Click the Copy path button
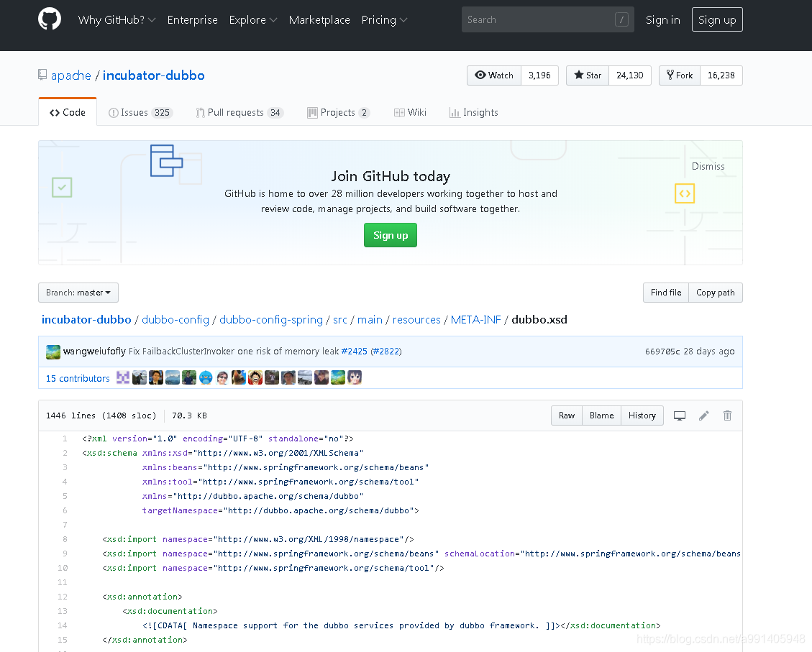The image size is (812, 652). (716, 293)
